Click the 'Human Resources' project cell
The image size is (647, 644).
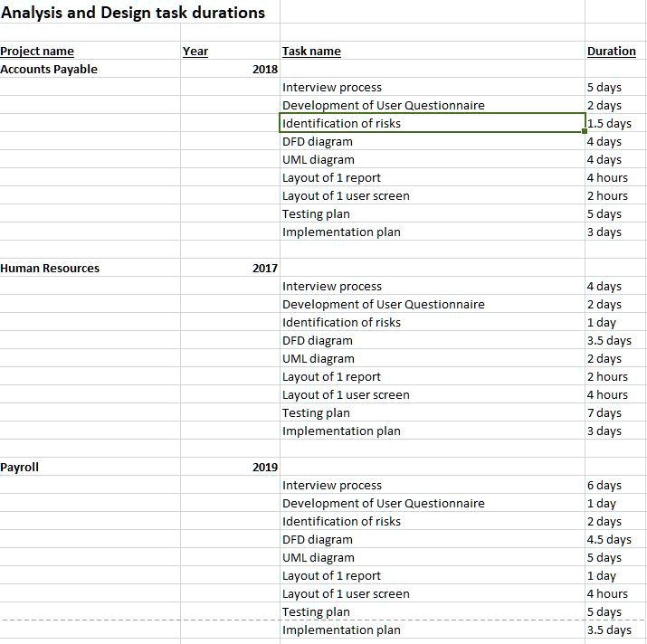coord(51,269)
